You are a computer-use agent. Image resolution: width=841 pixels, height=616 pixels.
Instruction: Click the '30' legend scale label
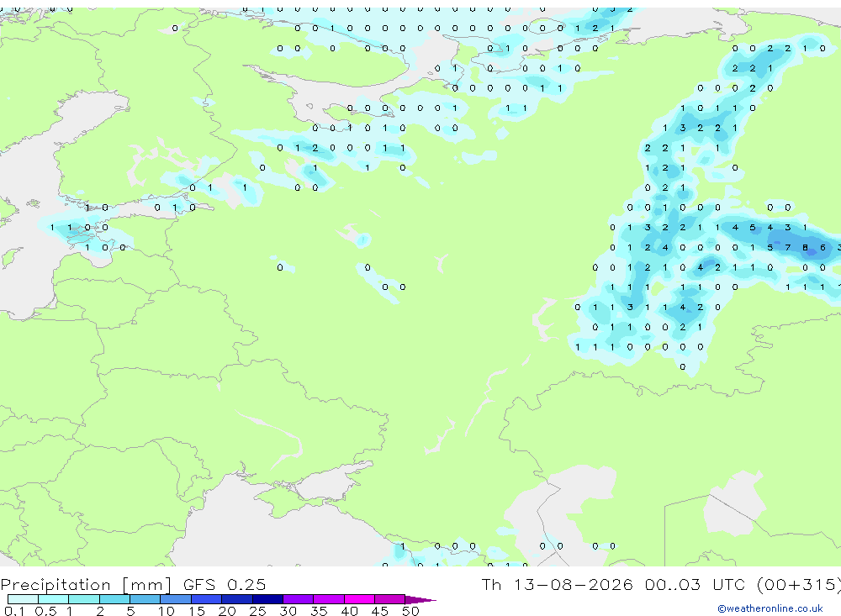pos(288,611)
